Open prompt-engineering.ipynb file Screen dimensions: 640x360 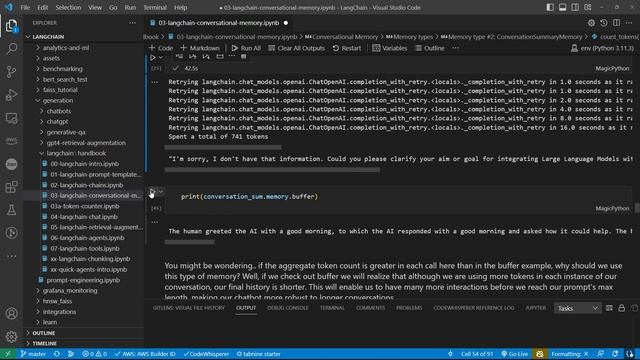pos(83,280)
